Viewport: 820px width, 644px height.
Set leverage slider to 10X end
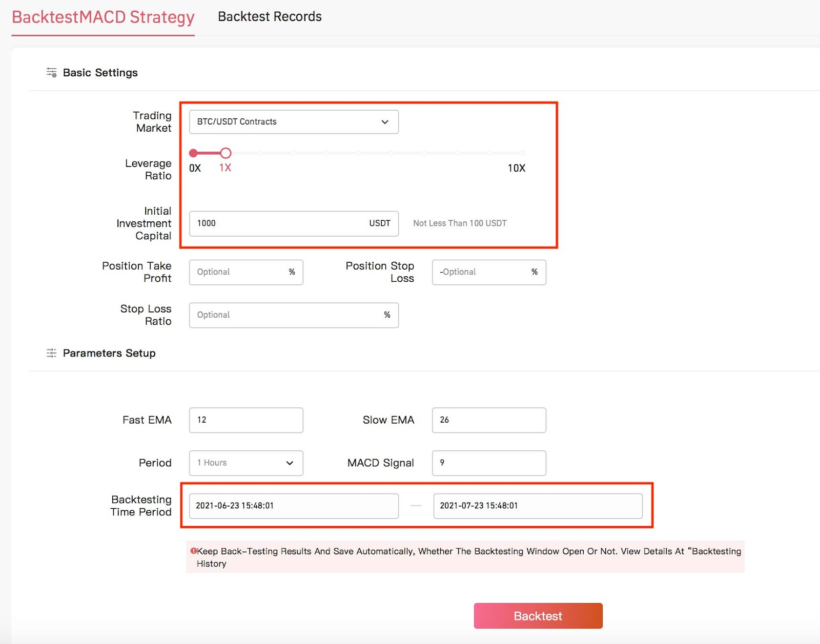click(x=522, y=153)
